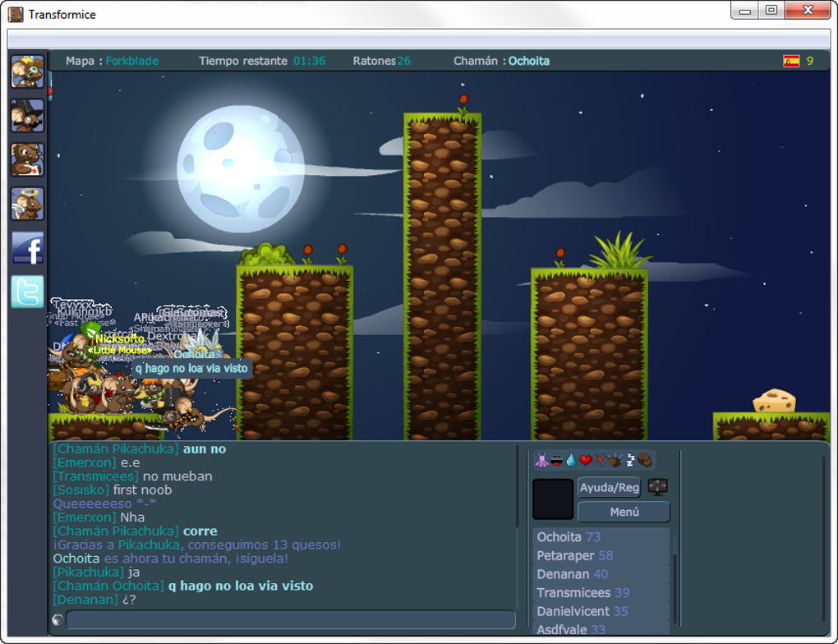Open the top-hat mustache mouse icon

click(27, 116)
